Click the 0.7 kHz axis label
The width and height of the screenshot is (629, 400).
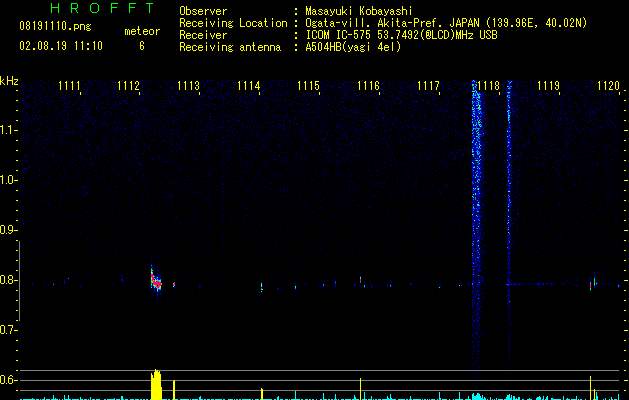click(7, 330)
